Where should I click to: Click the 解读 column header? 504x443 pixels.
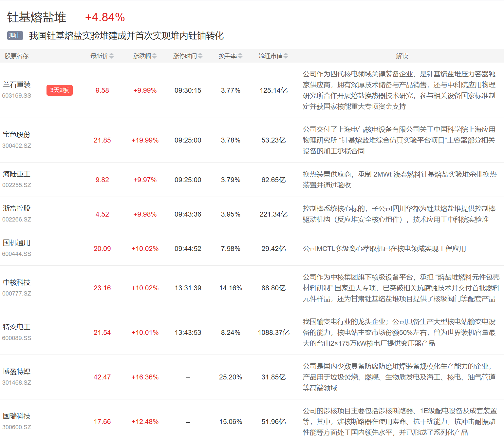click(402, 56)
